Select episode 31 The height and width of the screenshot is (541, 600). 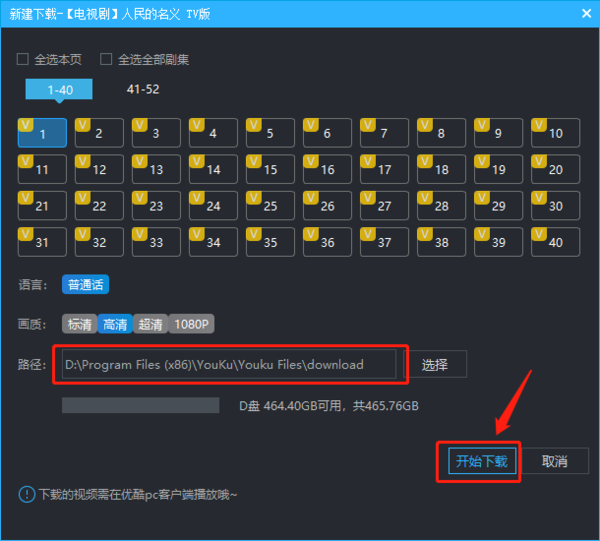(x=42, y=242)
